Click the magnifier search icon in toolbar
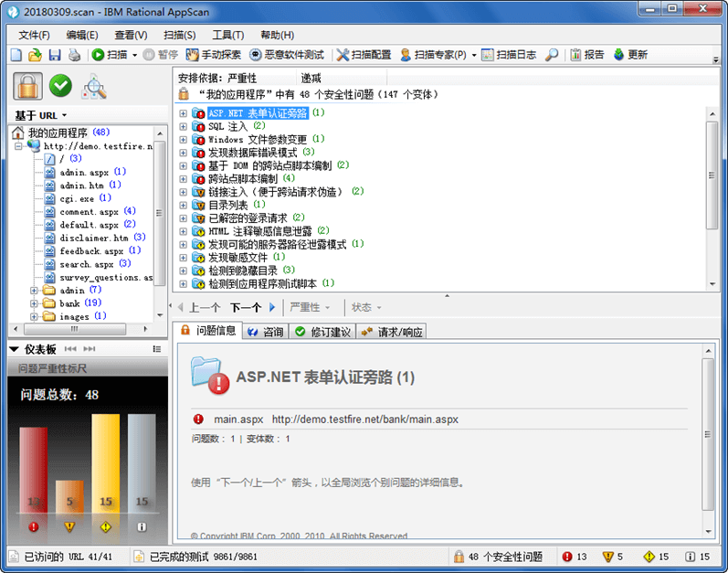The width and height of the screenshot is (728, 573). [552, 55]
